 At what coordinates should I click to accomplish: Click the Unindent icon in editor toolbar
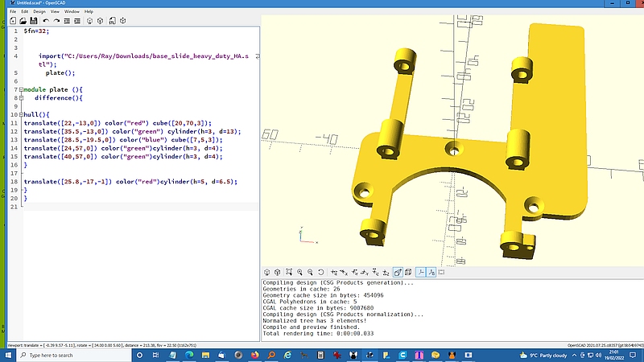68,20
